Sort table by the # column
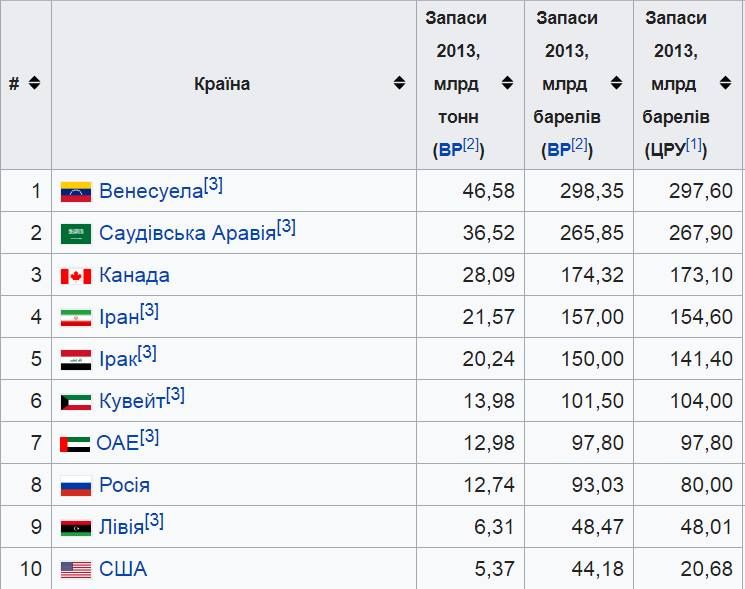745x589 pixels. pyautogui.click(x=34, y=83)
